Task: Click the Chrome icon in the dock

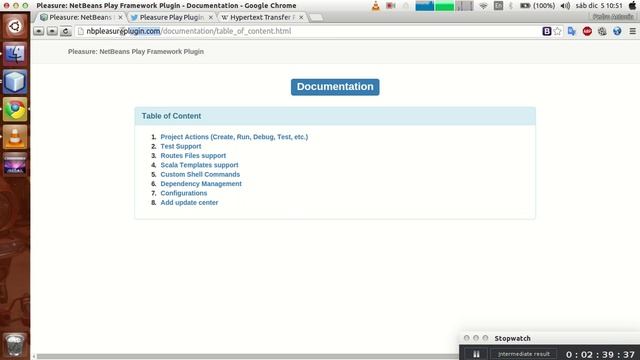Action: tap(15, 109)
